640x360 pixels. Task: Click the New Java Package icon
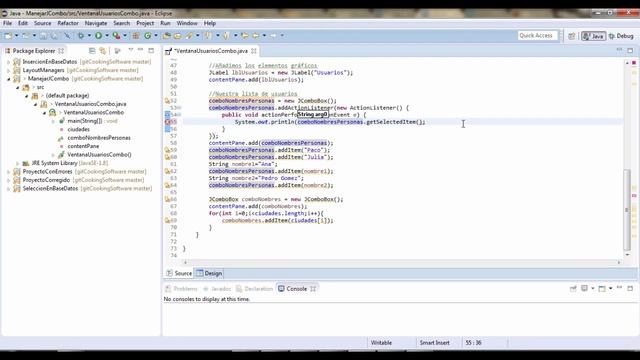[x=136, y=36]
